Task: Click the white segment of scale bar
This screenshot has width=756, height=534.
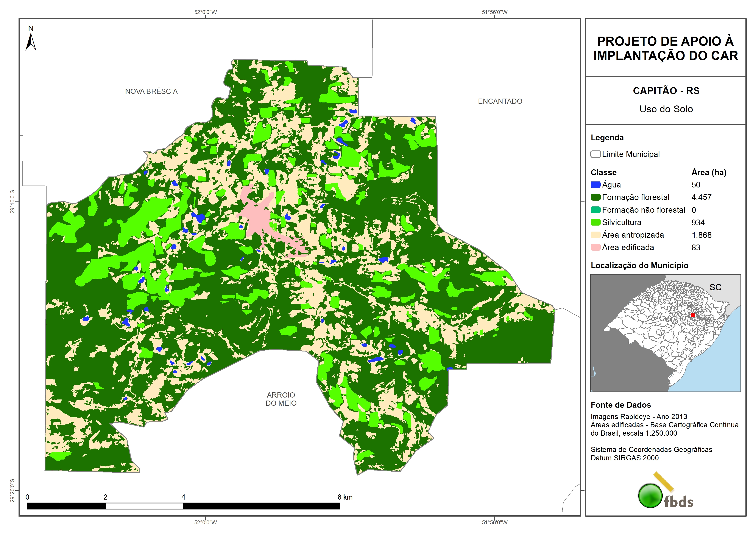Action: 144,506
